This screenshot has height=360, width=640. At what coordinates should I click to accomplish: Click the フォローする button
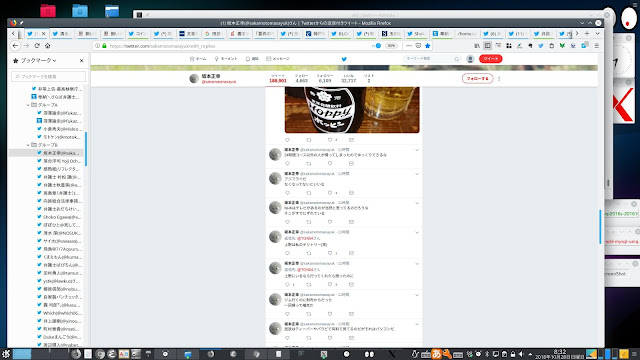(x=478, y=78)
